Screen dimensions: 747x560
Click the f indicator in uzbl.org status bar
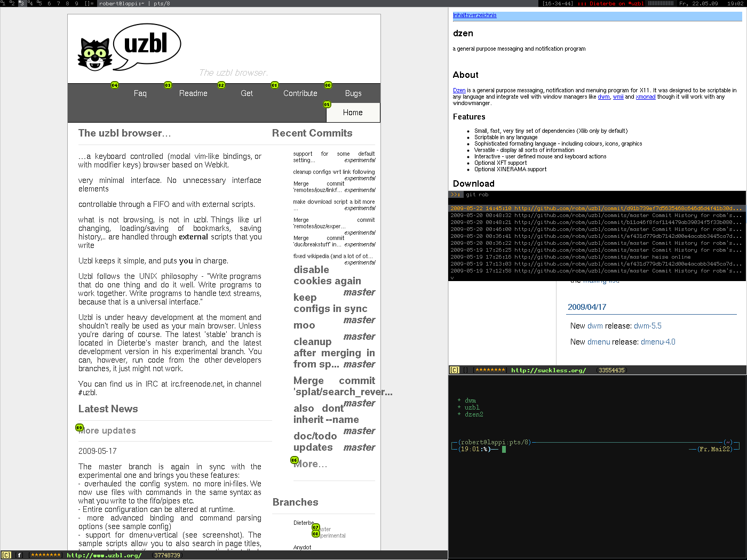tap(19, 555)
